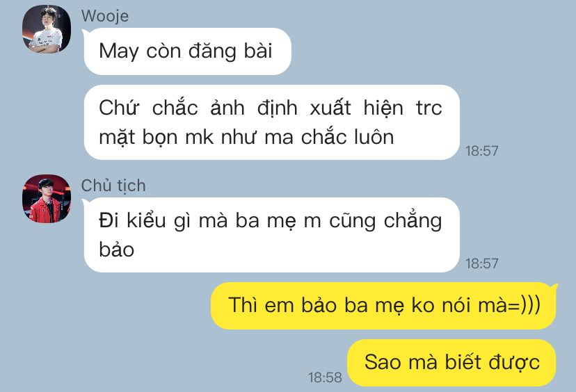
Task: Click the word 'bảo' on Chủ tịch's second line
Action: tap(116, 250)
